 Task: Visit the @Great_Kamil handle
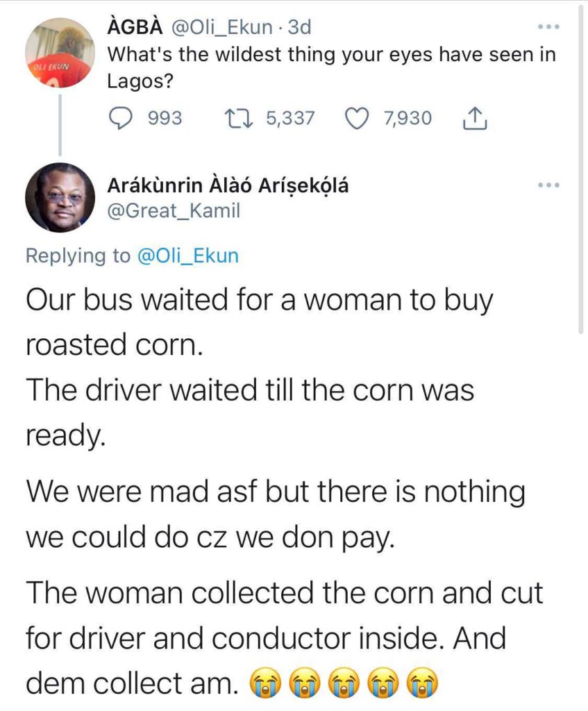click(x=174, y=211)
